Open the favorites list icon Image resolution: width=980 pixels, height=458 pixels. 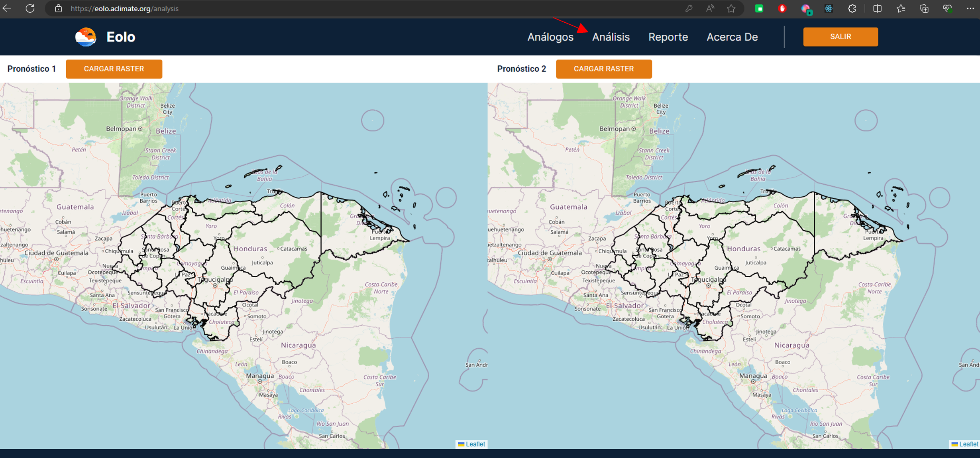click(x=900, y=8)
